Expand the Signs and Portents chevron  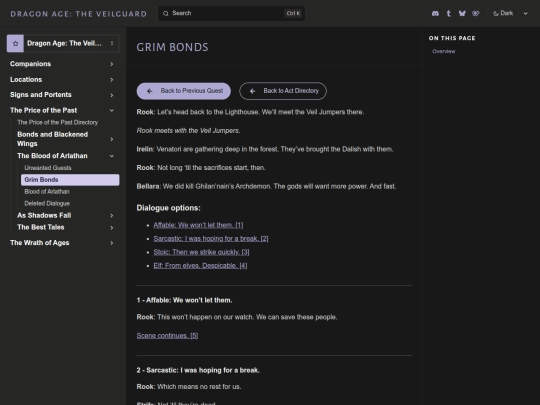112,95
